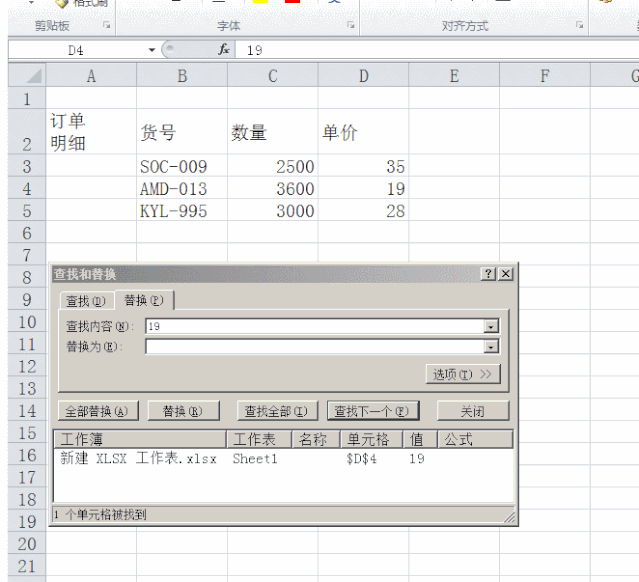Viewport: 639px width, 582px height.
Task: Sort results by 名称 column header
Action: point(316,439)
